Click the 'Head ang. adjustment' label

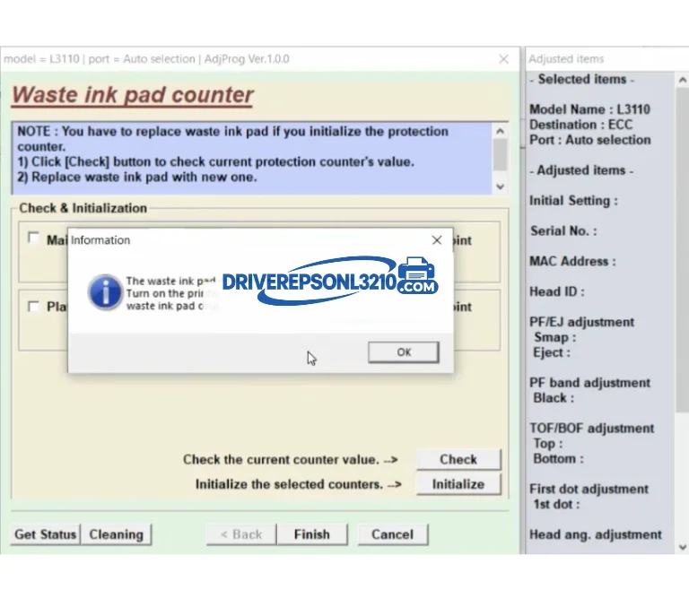pos(596,534)
